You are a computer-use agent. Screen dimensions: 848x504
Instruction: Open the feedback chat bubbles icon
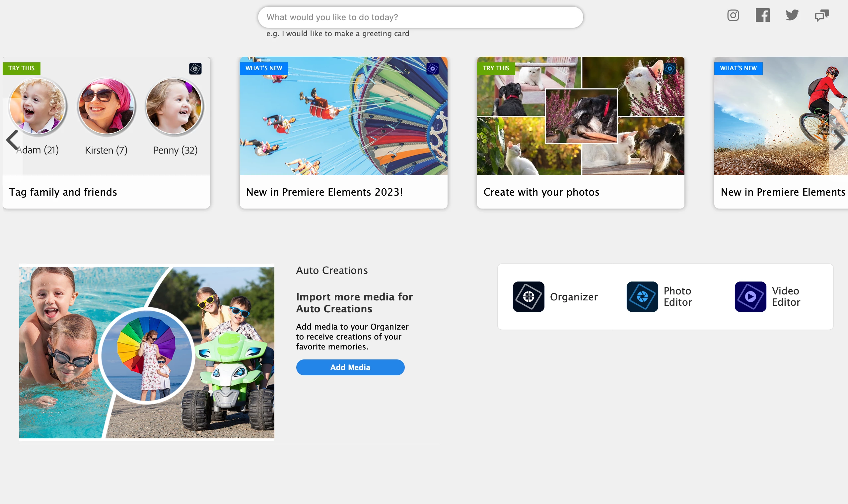click(821, 16)
